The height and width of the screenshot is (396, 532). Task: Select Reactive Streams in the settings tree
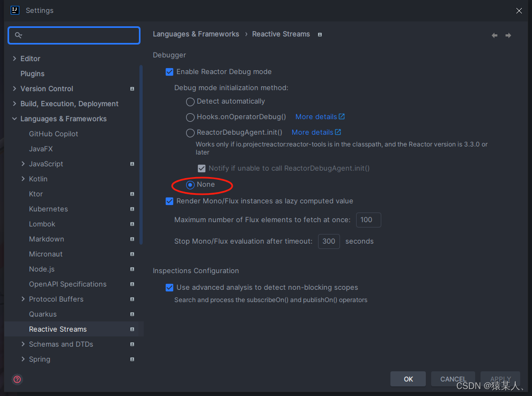coord(74,329)
